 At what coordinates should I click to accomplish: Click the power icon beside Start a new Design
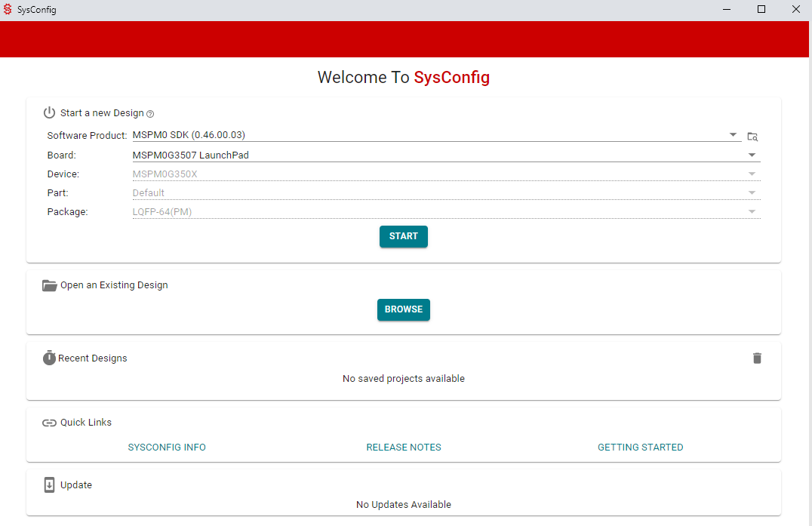coord(50,112)
